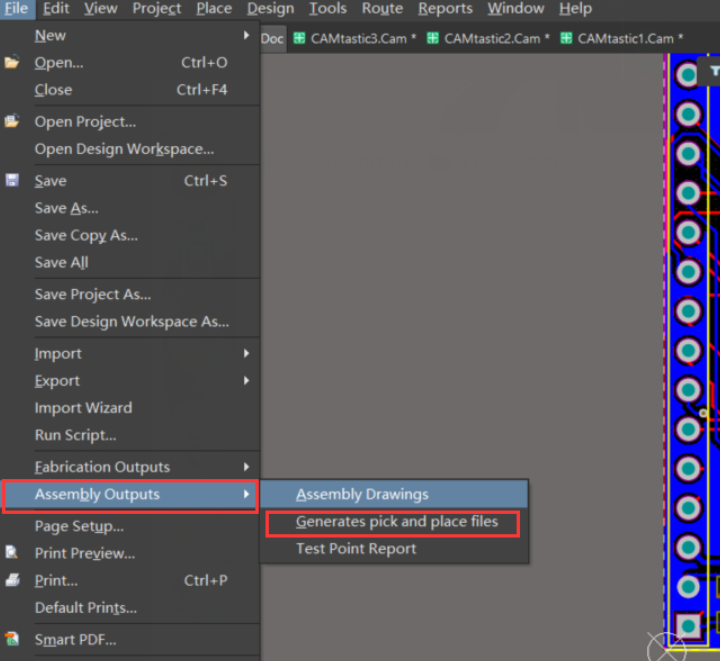
Task: Switch to the CAMtastic2.Cam tab
Action: coord(488,38)
